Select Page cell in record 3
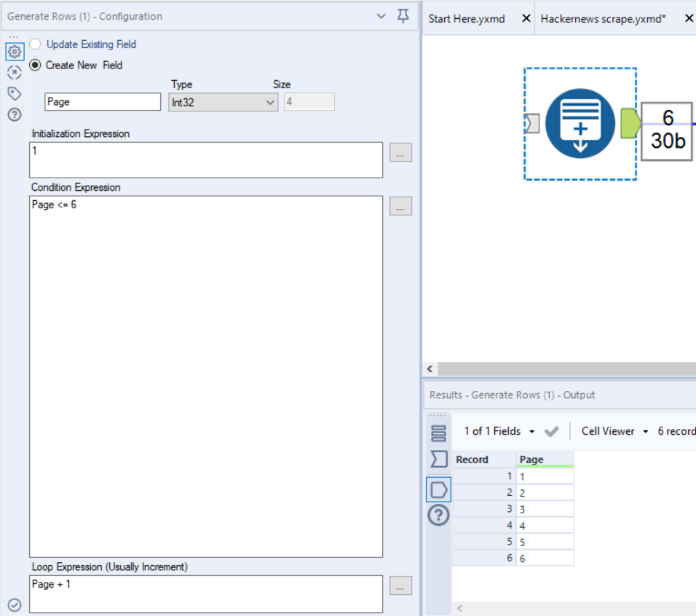Screen dimensions: 696x616 545,510
